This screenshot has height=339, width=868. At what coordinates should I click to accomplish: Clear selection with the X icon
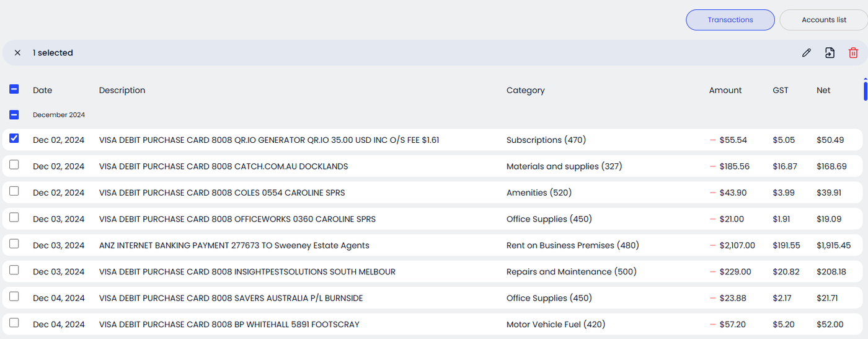(x=17, y=53)
